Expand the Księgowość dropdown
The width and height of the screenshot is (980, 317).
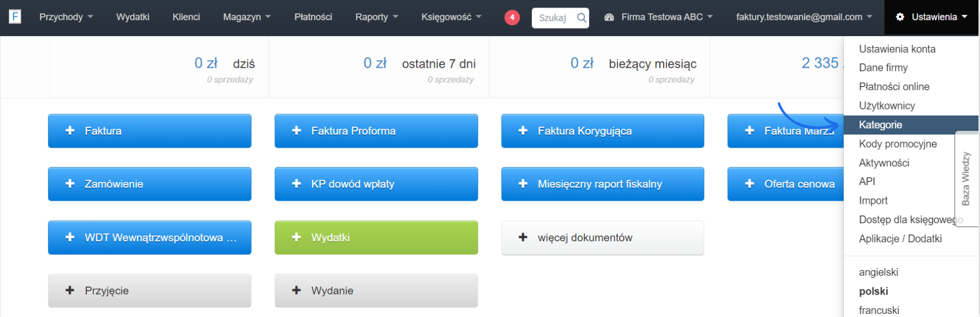pos(451,17)
